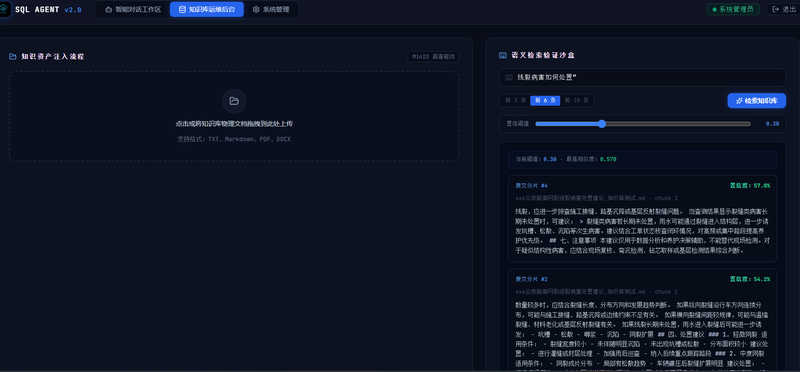Click the v2.0 version label
The height and width of the screenshot is (372, 800).
[x=73, y=10]
